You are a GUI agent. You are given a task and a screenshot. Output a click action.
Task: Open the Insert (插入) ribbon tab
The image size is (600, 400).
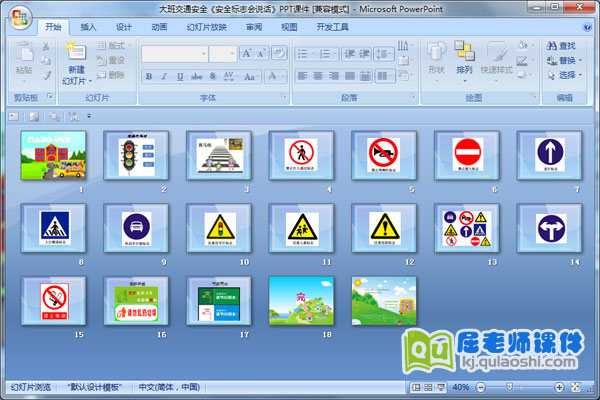point(89,27)
